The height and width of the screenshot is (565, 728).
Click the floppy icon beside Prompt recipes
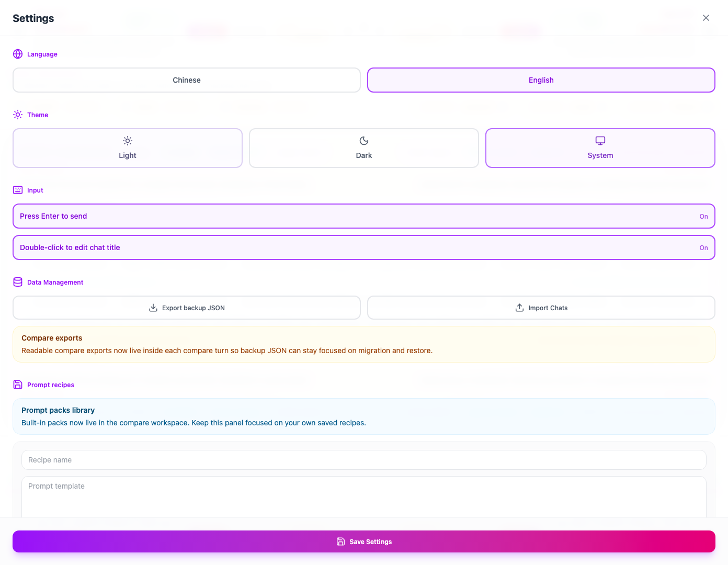[x=18, y=385]
